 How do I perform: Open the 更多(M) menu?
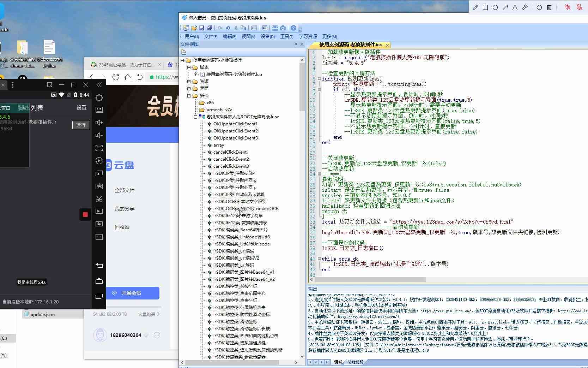(329, 36)
